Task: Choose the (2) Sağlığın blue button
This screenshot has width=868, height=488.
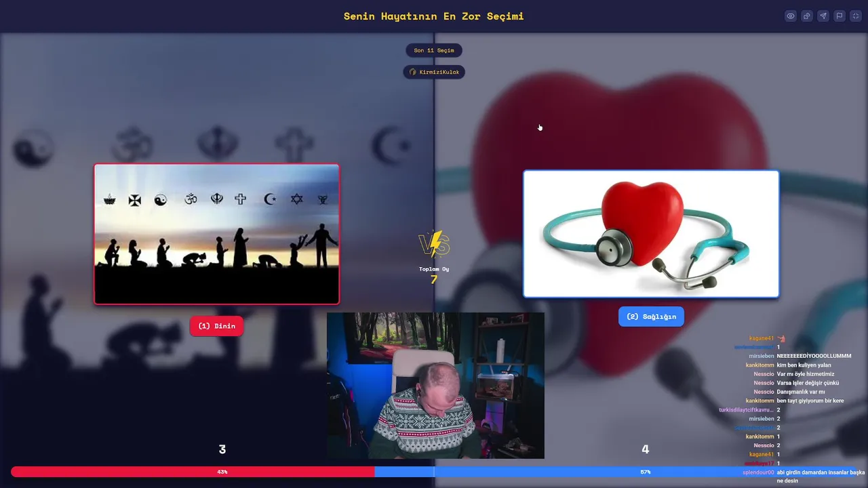Action: [651, 317]
